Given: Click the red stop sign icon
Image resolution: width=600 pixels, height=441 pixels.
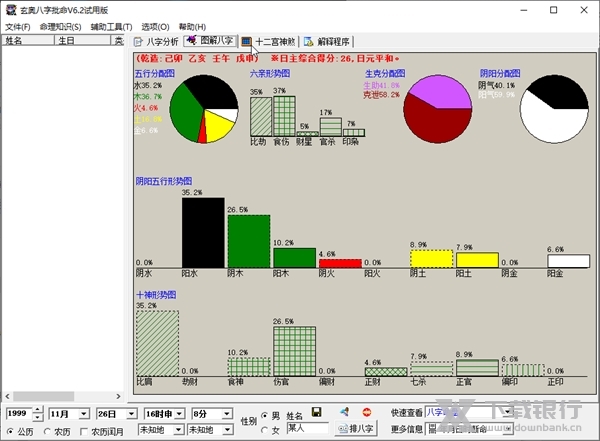Looking at the screenshot, I should [367, 412].
